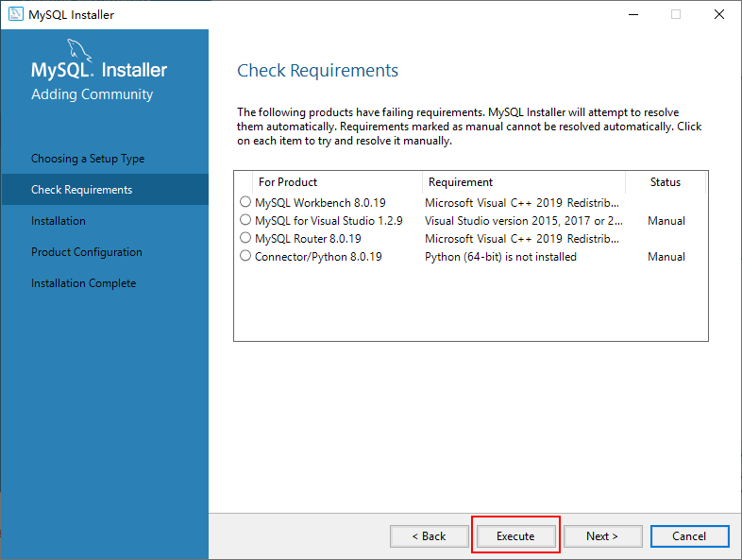Select MySQL for Visual Studio 1.2.9 radio
Viewport: 742px width, 560px height.
(x=245, y=220)
